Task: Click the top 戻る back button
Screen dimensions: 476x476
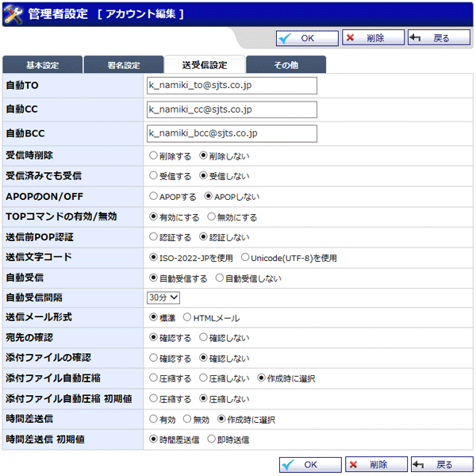Action: [x=439, y=38]
